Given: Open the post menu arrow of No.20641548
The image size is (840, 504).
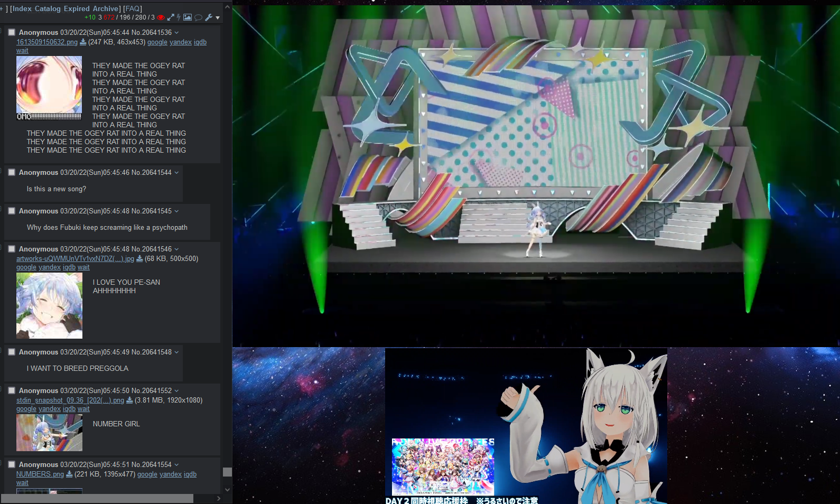Looking at the screenshot, I should [176, 352].
